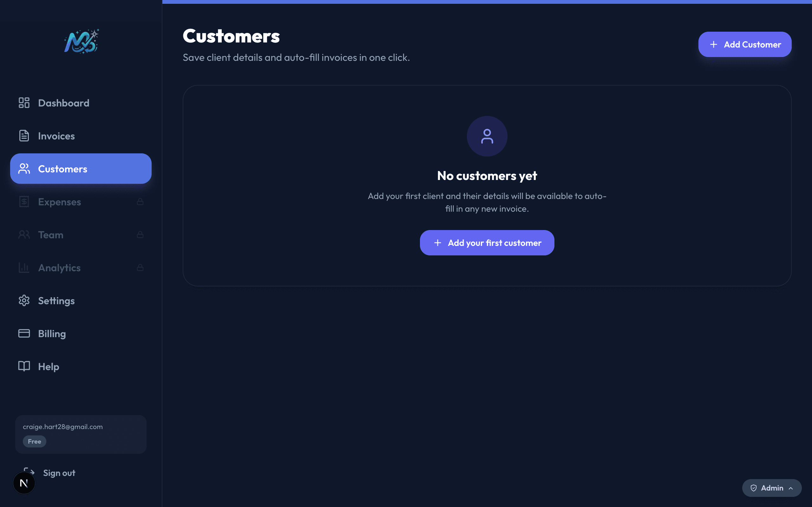
Task: Click the N avatar circle at bottom left
Action: 24,483
